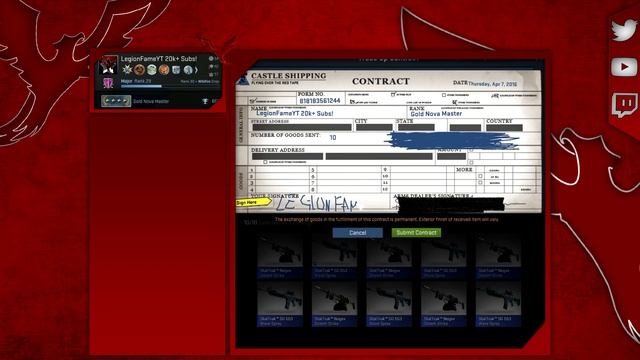Open the YouTube play icon
The width and height of the screenshot is (640, 360).
(x=624, y=67)
